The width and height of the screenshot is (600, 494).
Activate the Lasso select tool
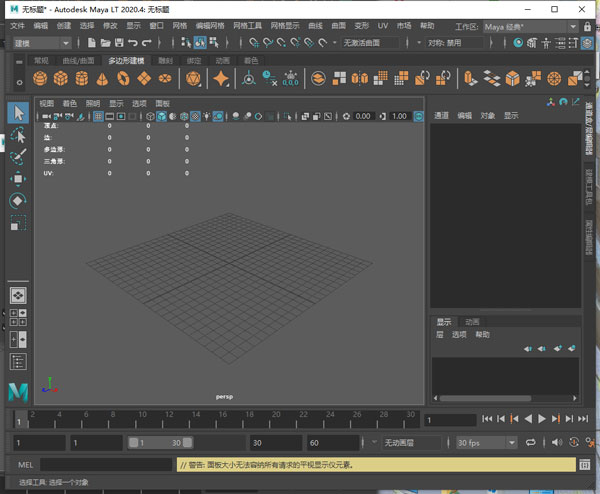18,135
